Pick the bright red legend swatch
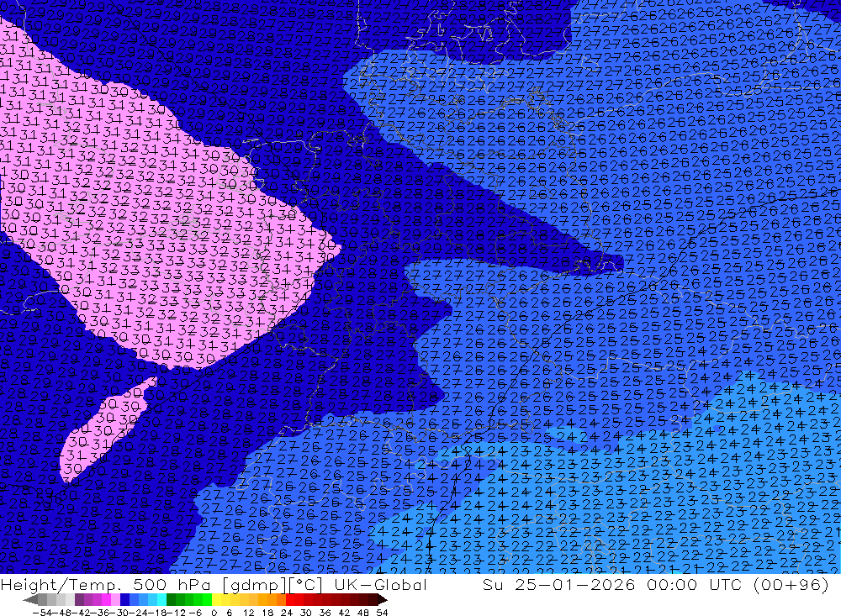The height and width of the screenshot is (616, 841). (290, 600)
